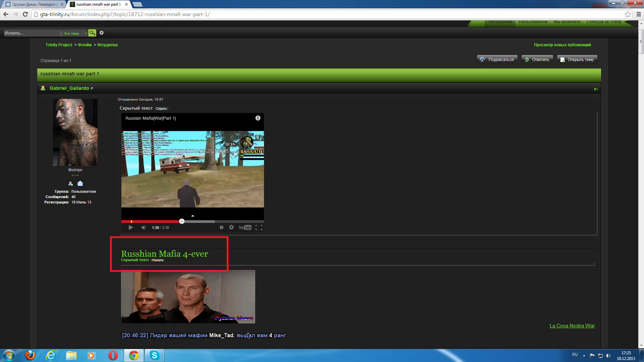
Task: Play the embedded YouTube video
Action: [131, 228]
